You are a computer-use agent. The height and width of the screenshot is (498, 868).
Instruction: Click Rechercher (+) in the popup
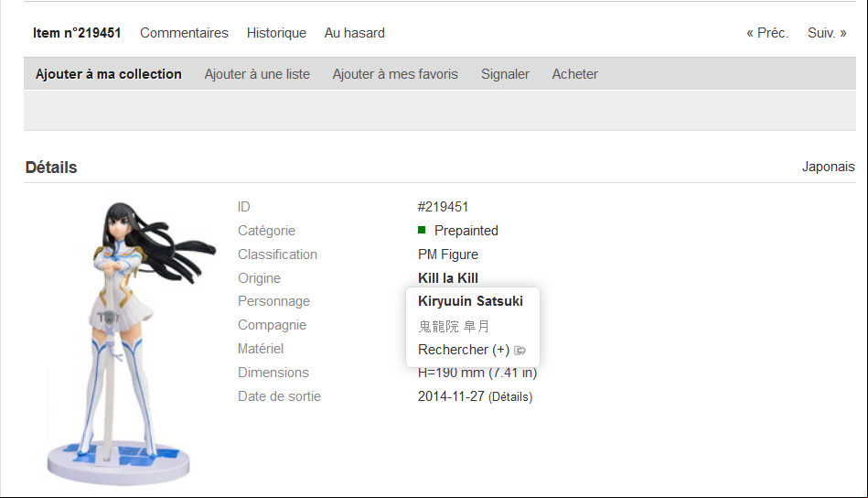point(464,350)
